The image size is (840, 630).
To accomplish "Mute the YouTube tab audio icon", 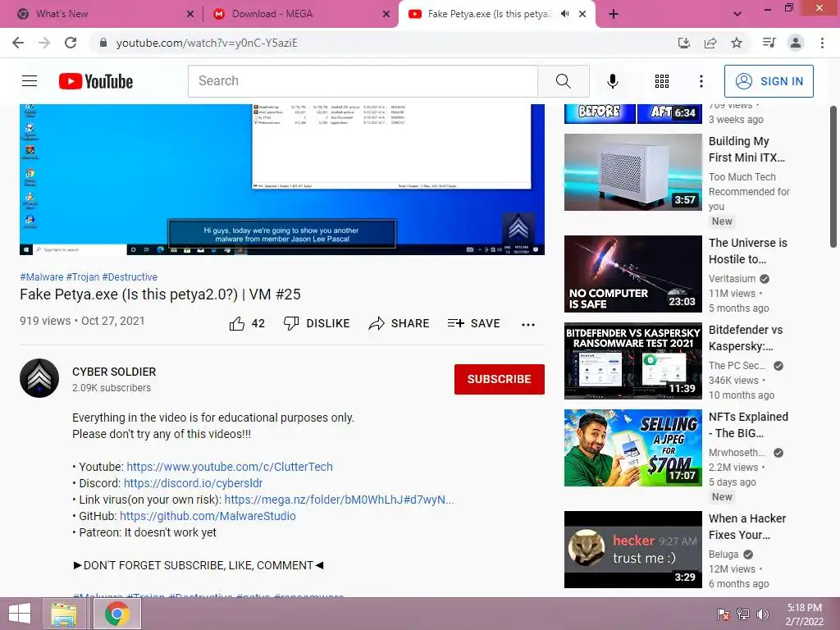I will (564, 14).
